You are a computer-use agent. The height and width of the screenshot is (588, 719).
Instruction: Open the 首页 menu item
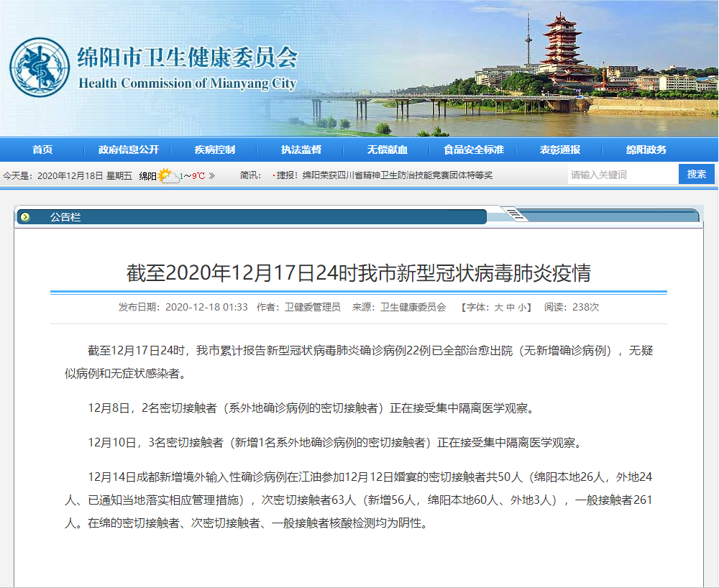42,150
